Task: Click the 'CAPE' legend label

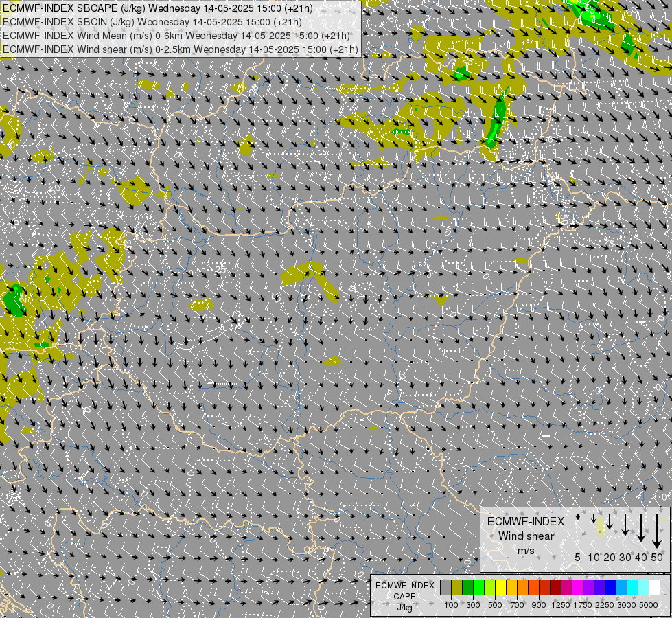Action: (404, 597)
